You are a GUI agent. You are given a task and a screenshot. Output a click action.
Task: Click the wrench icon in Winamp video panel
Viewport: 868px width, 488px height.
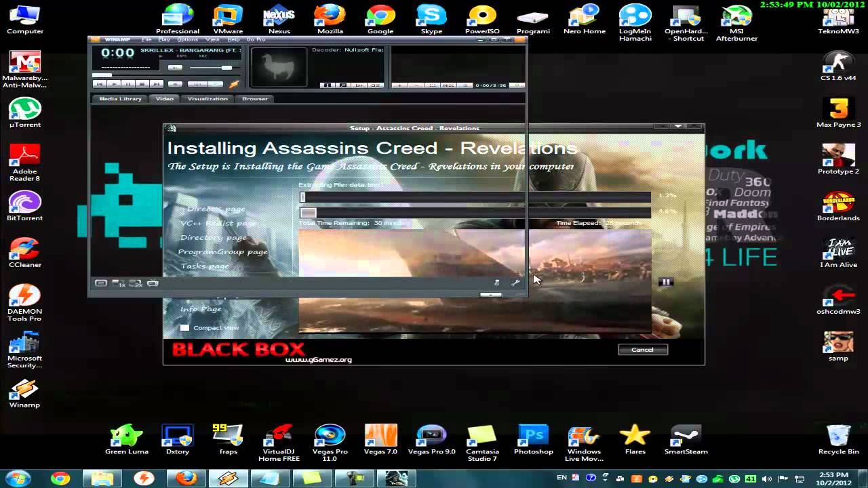point(515,283)
